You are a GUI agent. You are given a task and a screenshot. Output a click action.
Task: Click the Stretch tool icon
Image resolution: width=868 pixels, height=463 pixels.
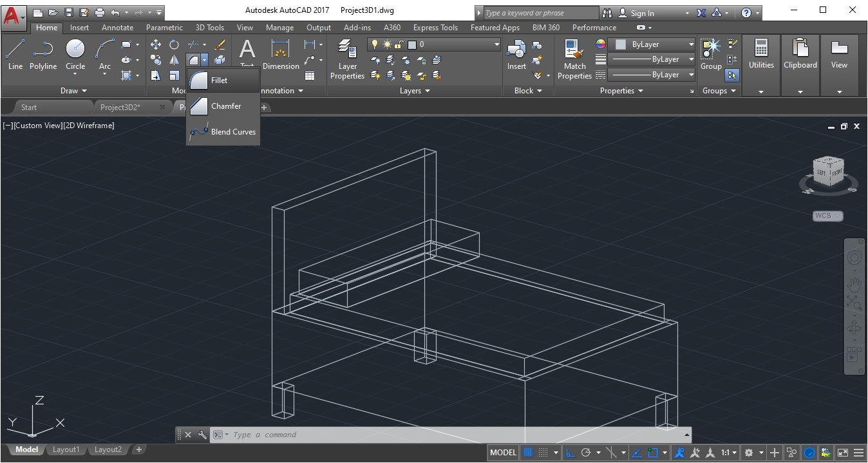(155, 75)
